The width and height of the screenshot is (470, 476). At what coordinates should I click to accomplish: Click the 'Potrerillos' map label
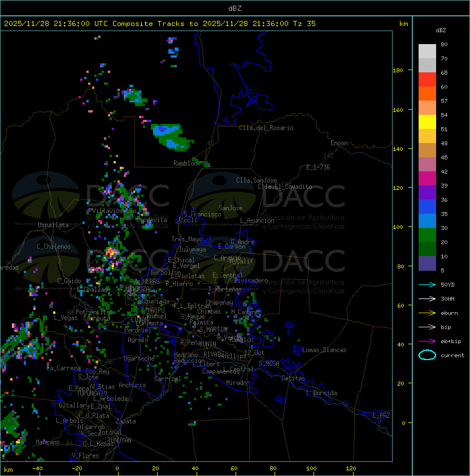[94, 311]
